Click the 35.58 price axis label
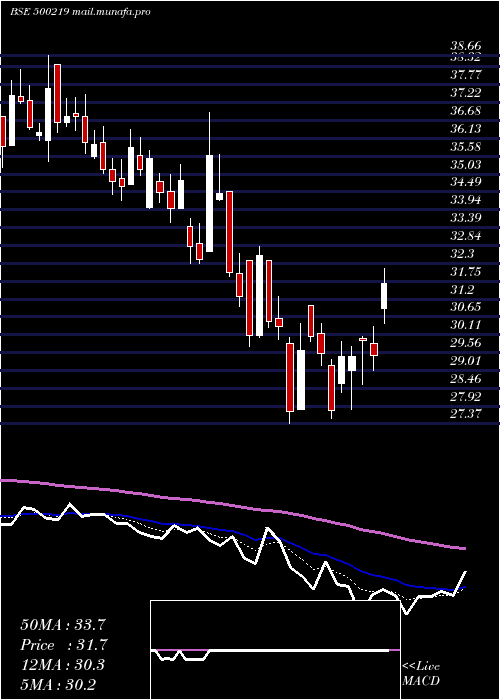The image size is (500, 700). tap(466, 147)
